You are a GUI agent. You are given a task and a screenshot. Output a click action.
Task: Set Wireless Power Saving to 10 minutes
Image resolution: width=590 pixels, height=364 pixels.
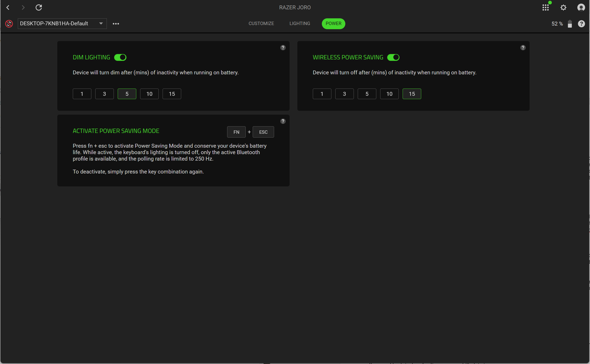(389, 94)
